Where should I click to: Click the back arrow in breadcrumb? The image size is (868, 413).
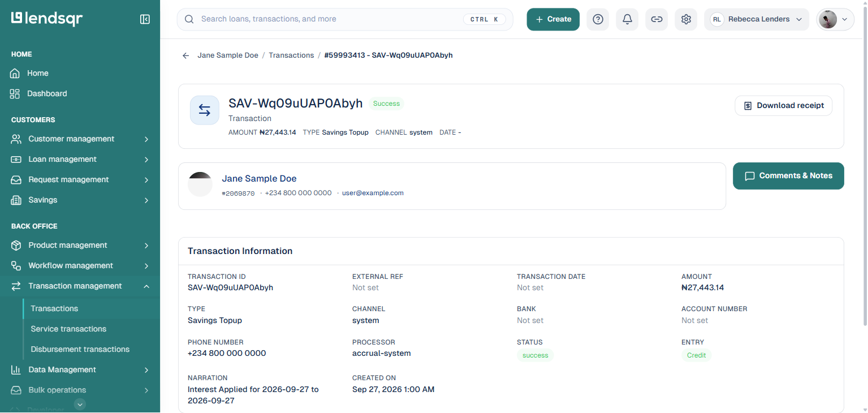185,55
